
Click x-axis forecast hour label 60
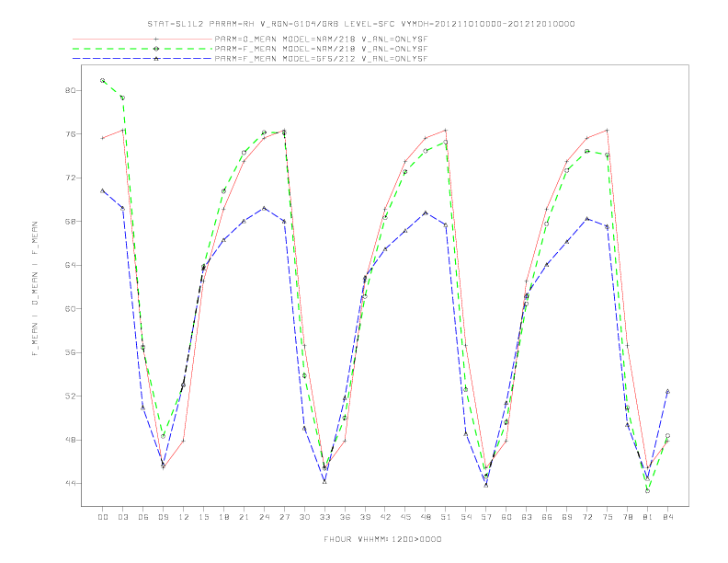[506, 517]
